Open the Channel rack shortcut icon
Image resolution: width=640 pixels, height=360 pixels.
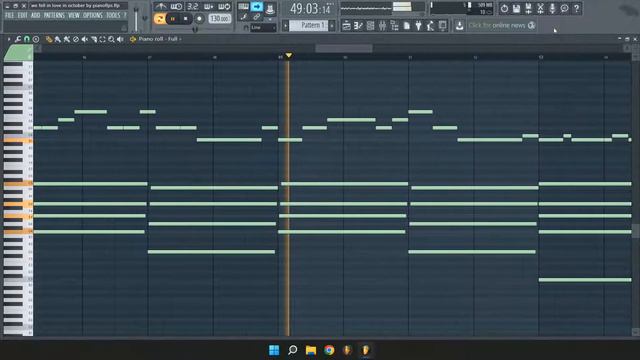(370, 26)
